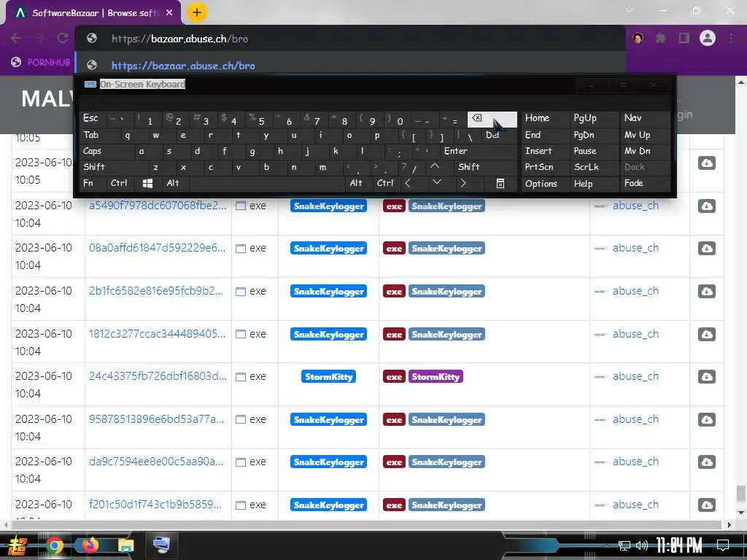The height and width of the screenshot is (560, 747).
Task: Close the SoftwareBazaar browser tab
Action: pos(169,13)
